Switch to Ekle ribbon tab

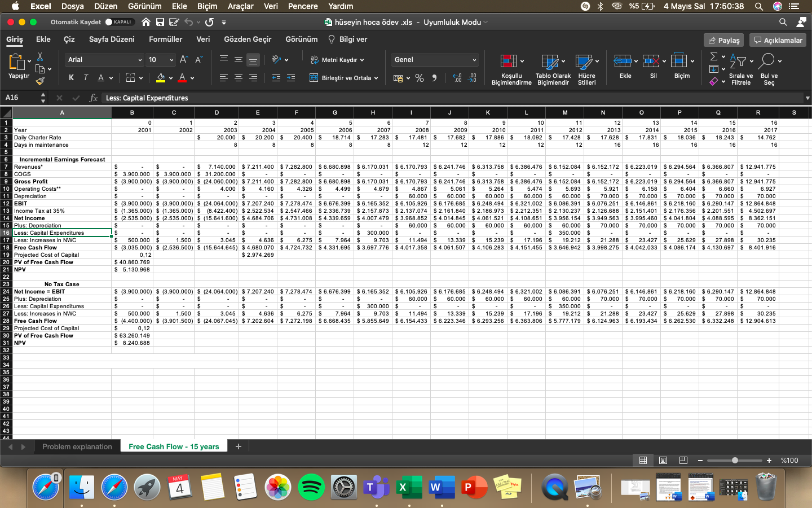(x=43, y=39)
